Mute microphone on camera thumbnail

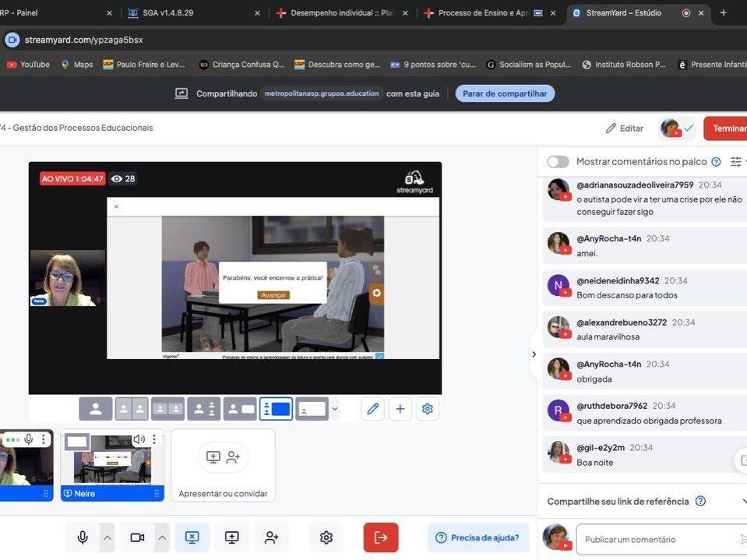tap(29, 439)
